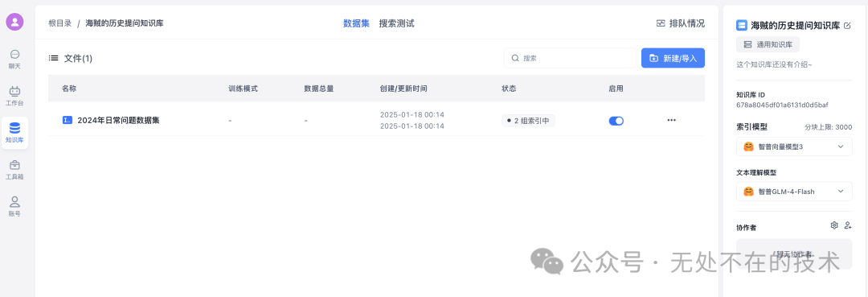Click the magnifier icon in search box
Image resolution: width=868 pixels, height=297 pixels.
pyautogui.click(x=515, y=58)
